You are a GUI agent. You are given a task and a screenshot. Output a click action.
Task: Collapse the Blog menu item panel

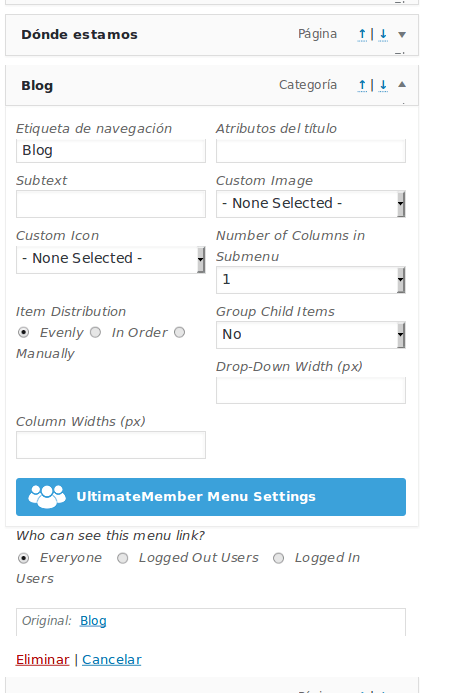click(x=402, y=84)
